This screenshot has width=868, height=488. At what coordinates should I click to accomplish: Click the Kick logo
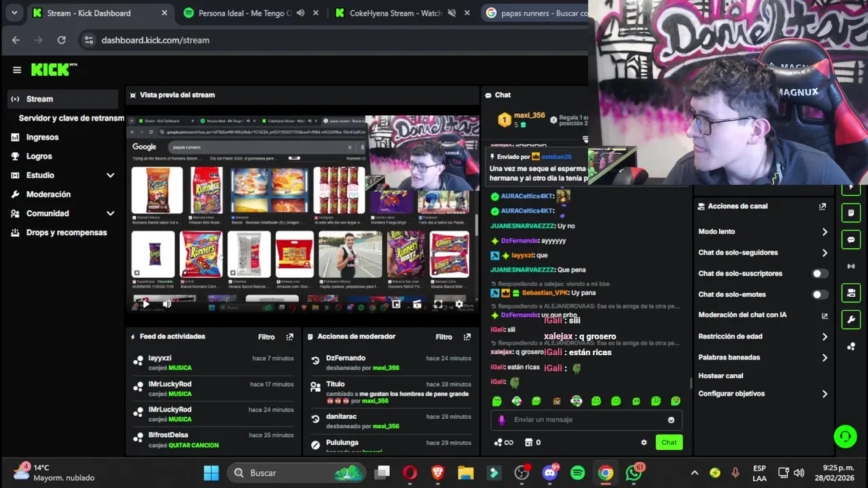[x=54, y=69]
